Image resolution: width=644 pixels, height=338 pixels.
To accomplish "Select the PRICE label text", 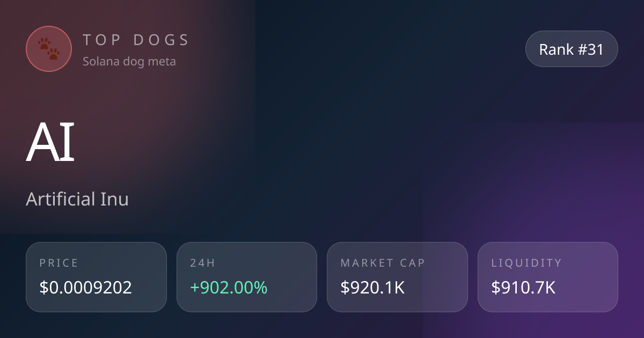I will [59, 263].
